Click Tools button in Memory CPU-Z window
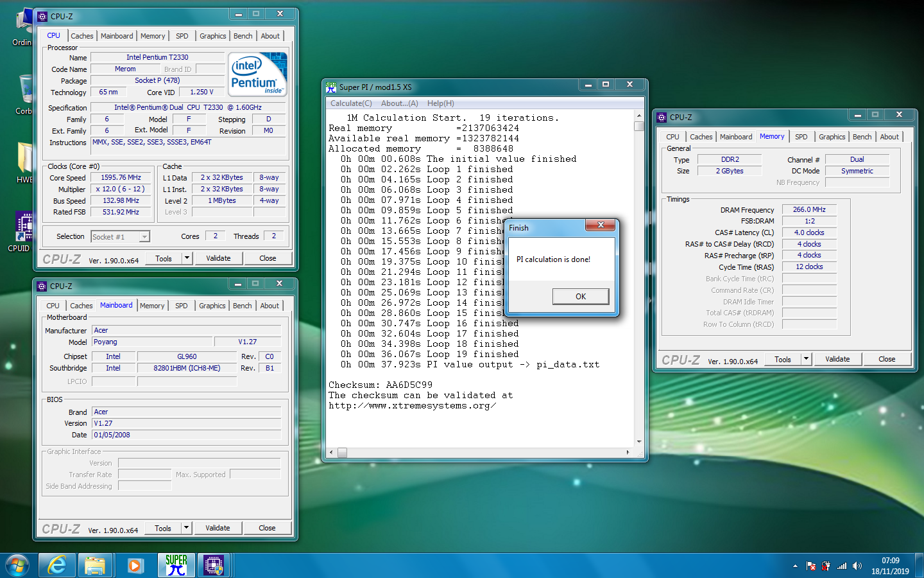Image resolution: width=924 pixels, height=578 pixels. [x=783, y=359]
